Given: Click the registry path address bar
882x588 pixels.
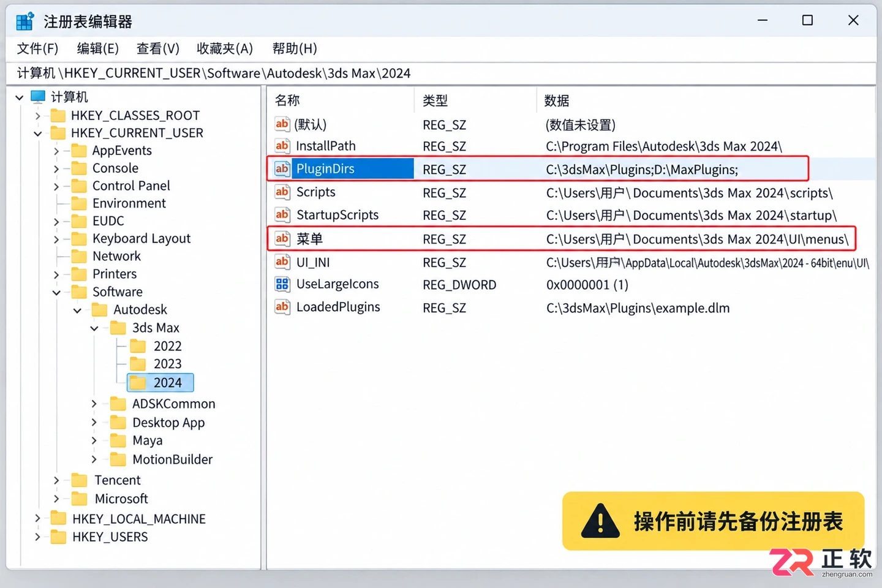Looking at the screenshot, I should pyautogui.click(x=441, y=73).
